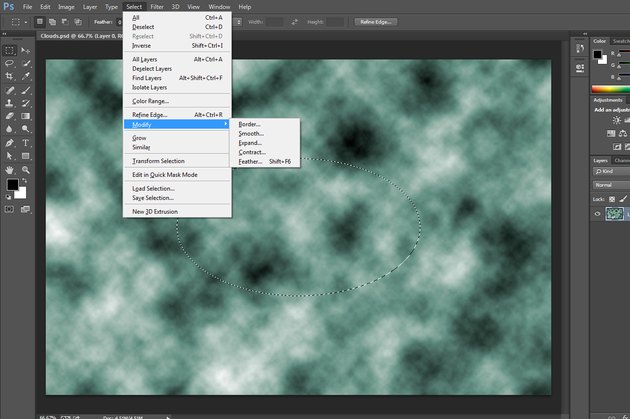Viewport: 630px width, 419px height.
Task: Add a Color Balance adjustment
Action: pos(622,133)
